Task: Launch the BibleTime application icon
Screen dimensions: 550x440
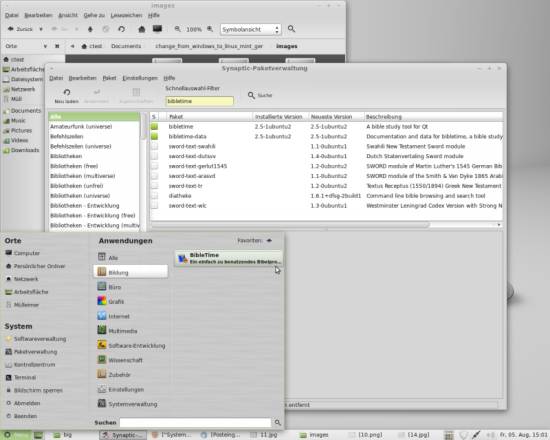Action: [x=182, y=259]
